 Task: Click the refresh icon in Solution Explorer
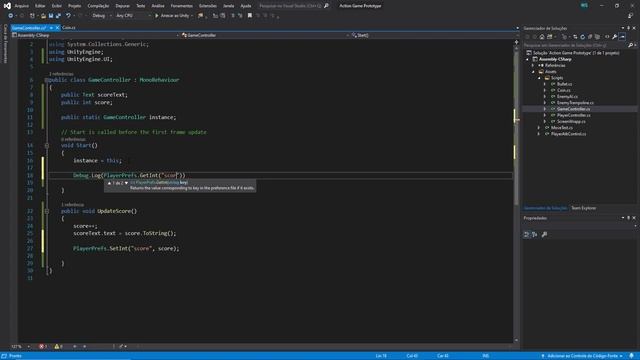coord(582,37)
